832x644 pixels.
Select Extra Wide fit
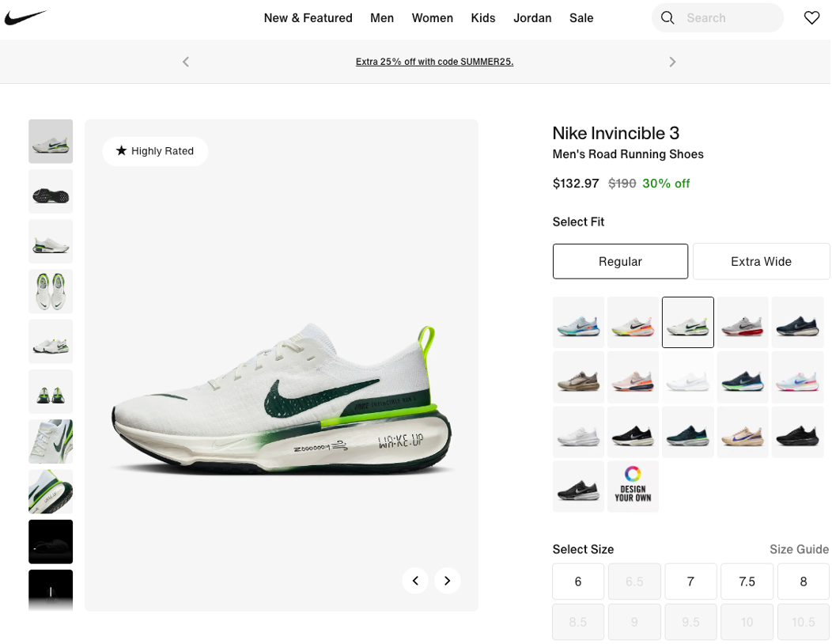761,261
